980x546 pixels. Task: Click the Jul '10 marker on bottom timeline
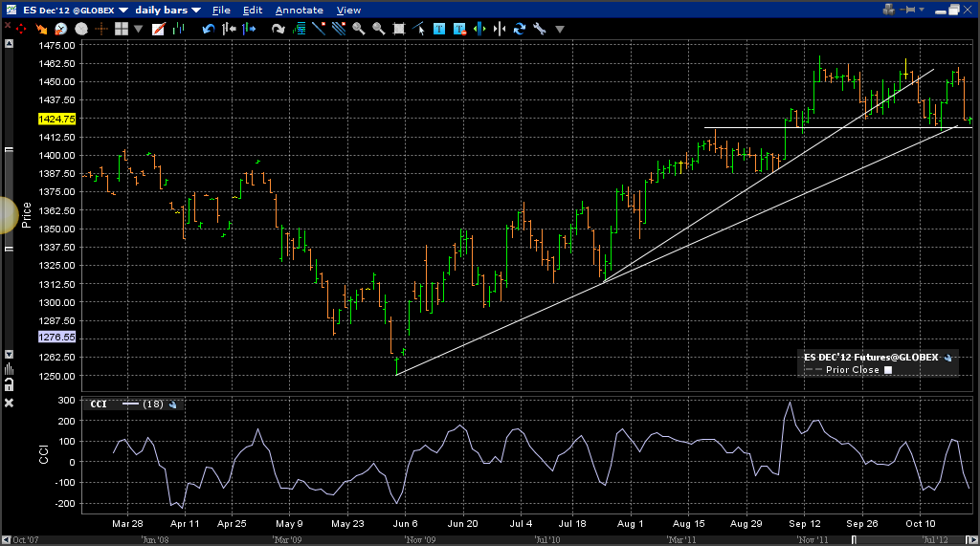(547, 539)
